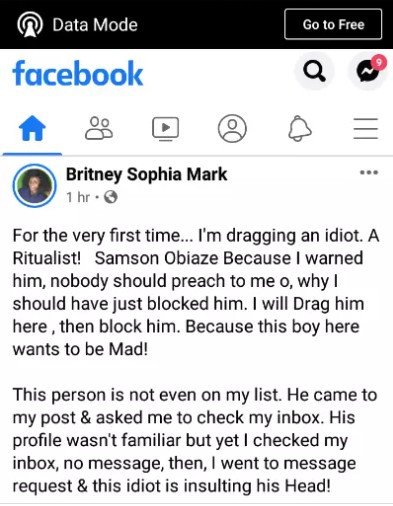
Task: Go to Home feed tab
Action: [32, 128]
